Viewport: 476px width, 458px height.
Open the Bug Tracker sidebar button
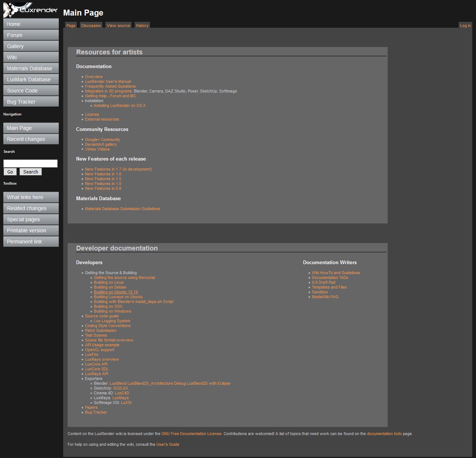(x=31, y=102)
